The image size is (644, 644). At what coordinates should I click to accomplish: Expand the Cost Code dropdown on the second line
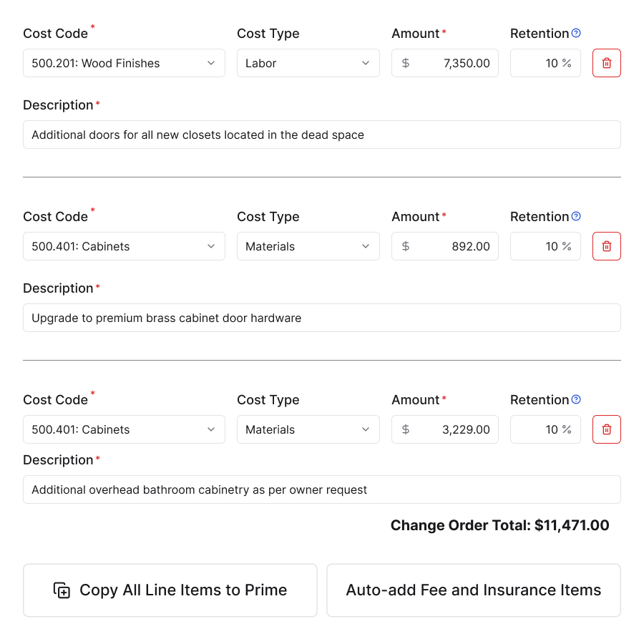124,246
